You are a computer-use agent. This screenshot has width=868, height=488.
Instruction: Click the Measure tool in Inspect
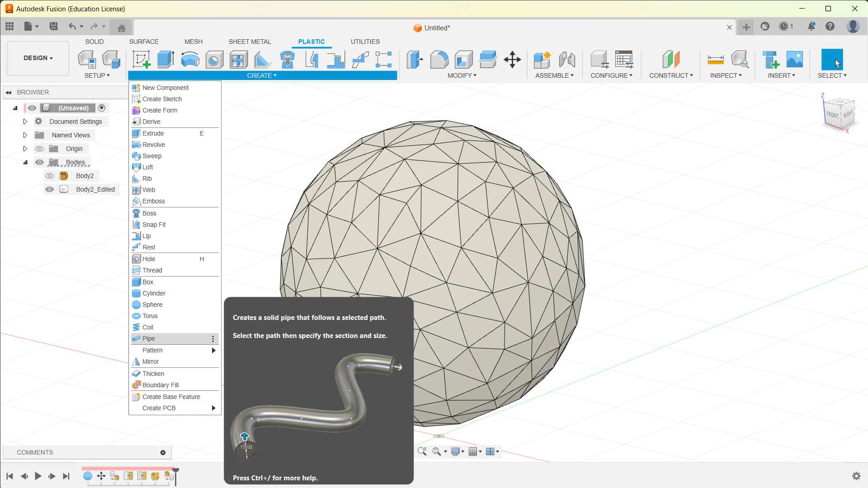tap(715, 60)
